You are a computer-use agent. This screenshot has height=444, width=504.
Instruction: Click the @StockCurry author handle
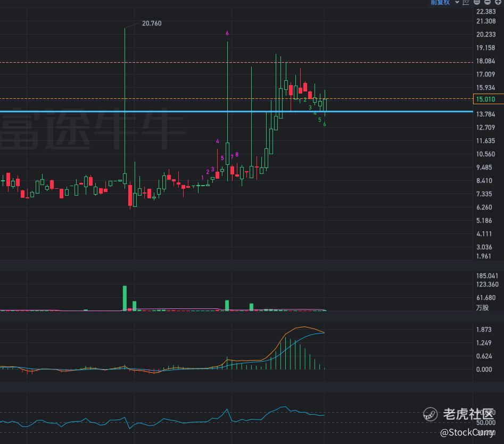[466, 431]
